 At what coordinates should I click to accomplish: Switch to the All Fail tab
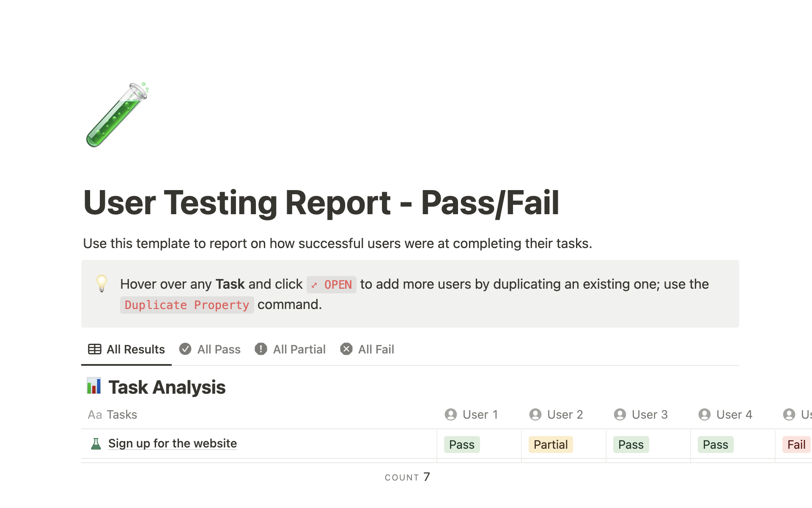[x=367, y=349]
